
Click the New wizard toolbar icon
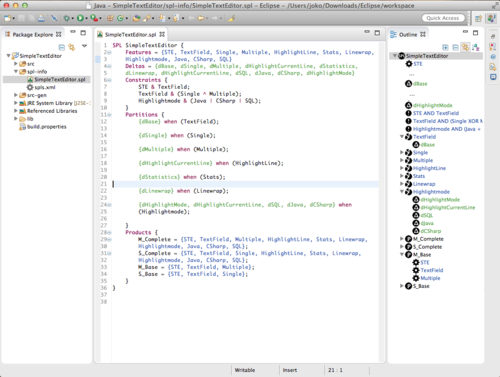click(7, 18)
